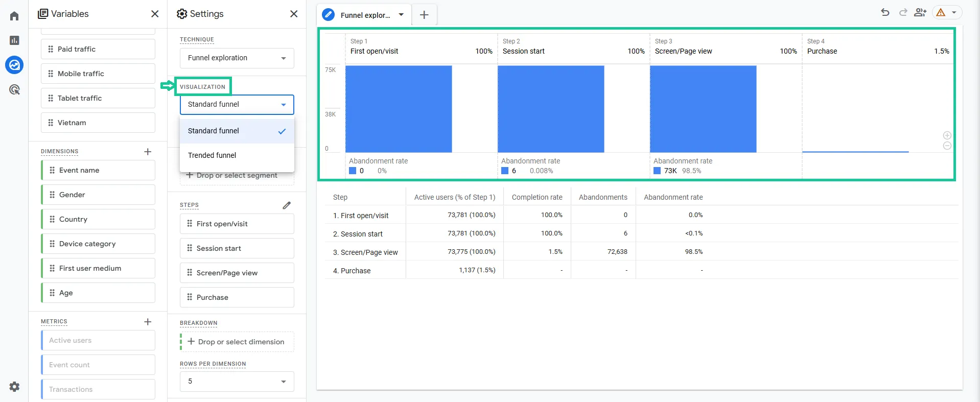The image size is (980, 402).
Task: Select the Vietnam segment
Action: (x=98, y=123)
